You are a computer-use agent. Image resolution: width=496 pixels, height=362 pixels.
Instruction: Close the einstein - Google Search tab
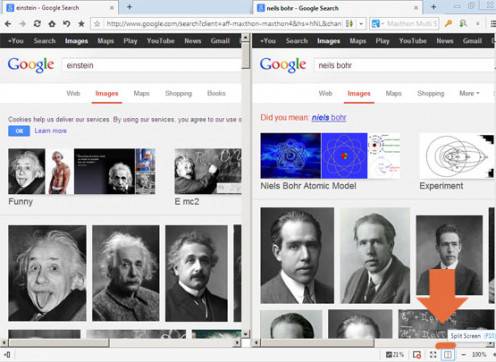pos(112,8)
